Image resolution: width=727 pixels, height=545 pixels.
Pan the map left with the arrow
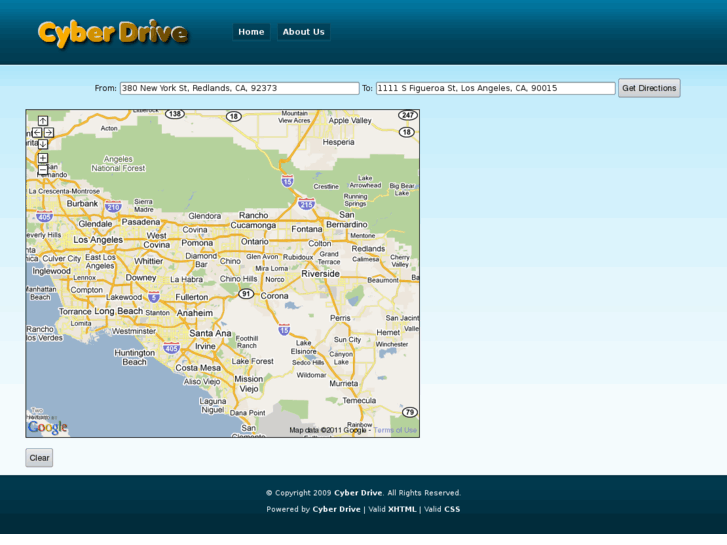37,133
